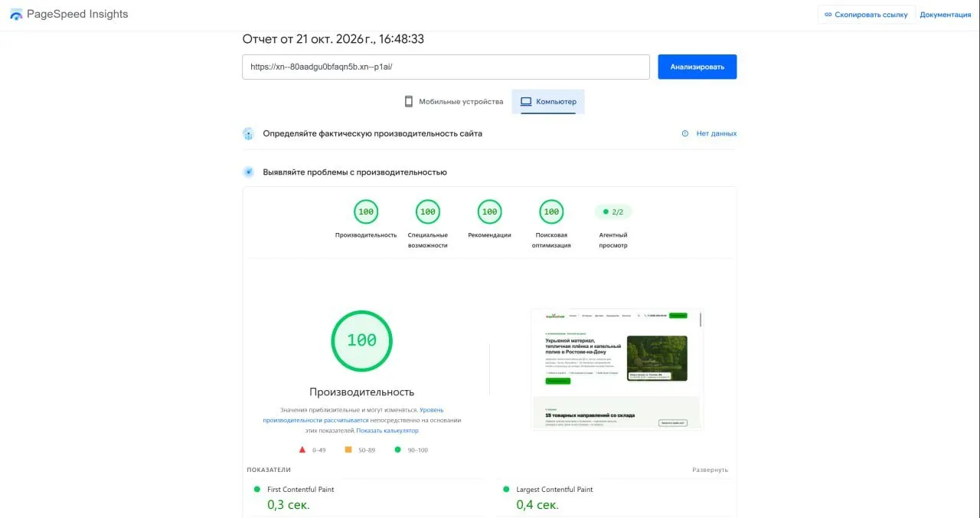Click the field data section icon
Image resolution: width=980 pixels, height=518 pixels.
pyautogui.click(x=248, y=133)
